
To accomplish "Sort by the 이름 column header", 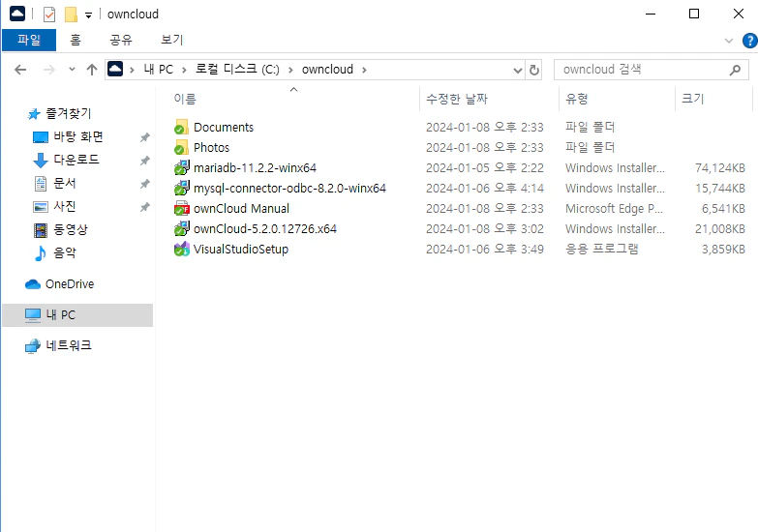I will tap(185, 99).
